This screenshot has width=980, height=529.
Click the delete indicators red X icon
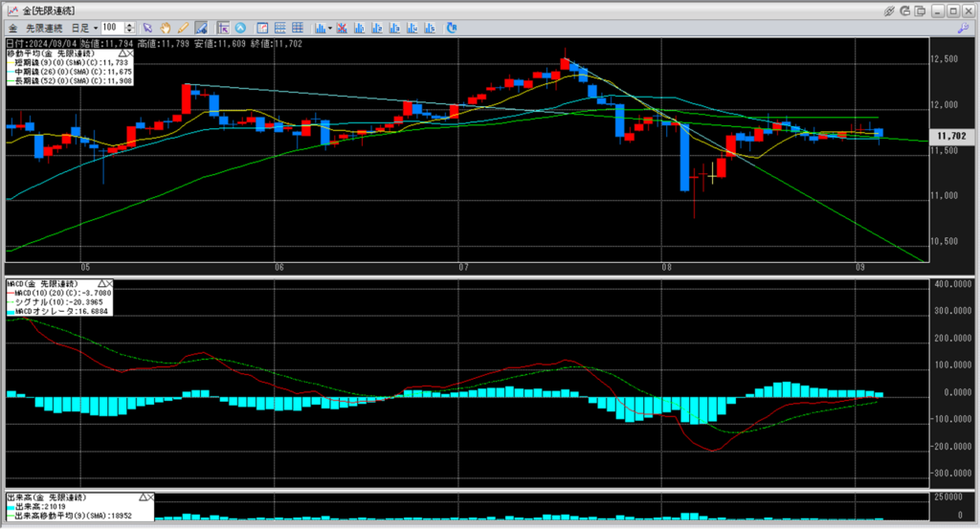pos(342,28)
